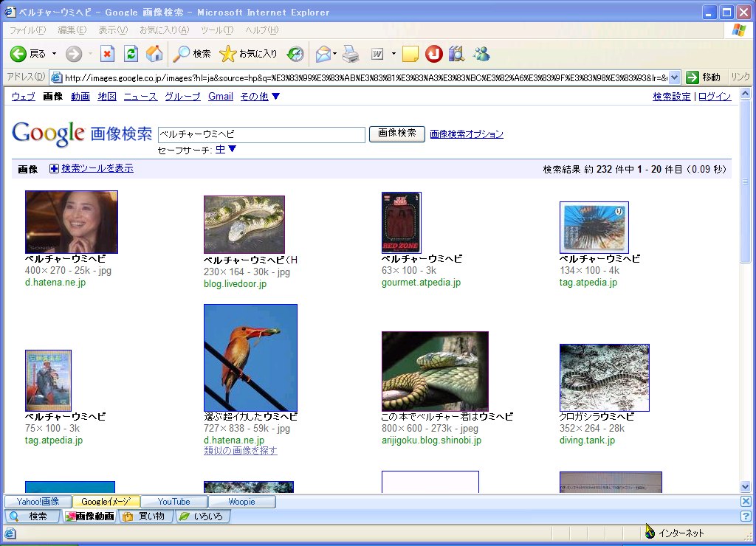Switch to the Woopie tab
Screen dimensions: 756x546
[x=241, y=502]
